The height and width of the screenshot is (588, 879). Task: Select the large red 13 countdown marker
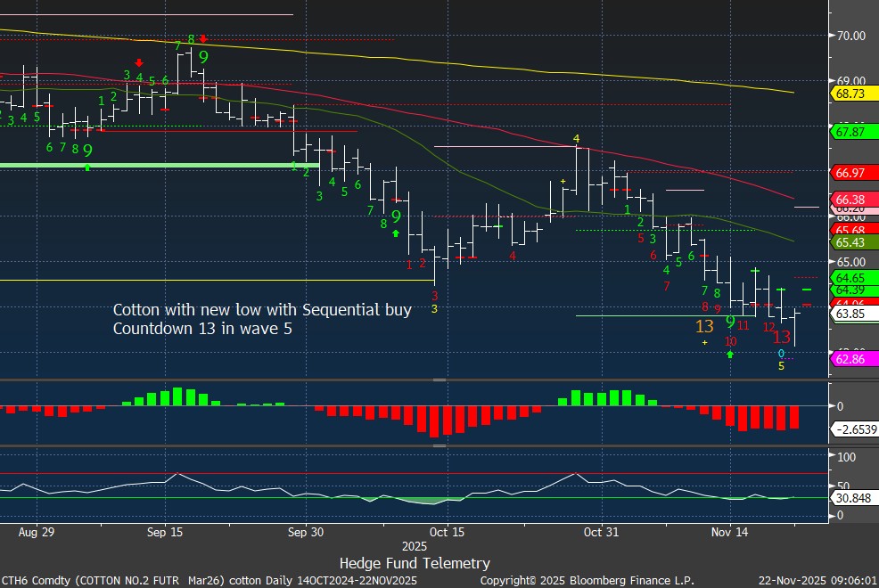pyautogui.click(x=782, y=337)
